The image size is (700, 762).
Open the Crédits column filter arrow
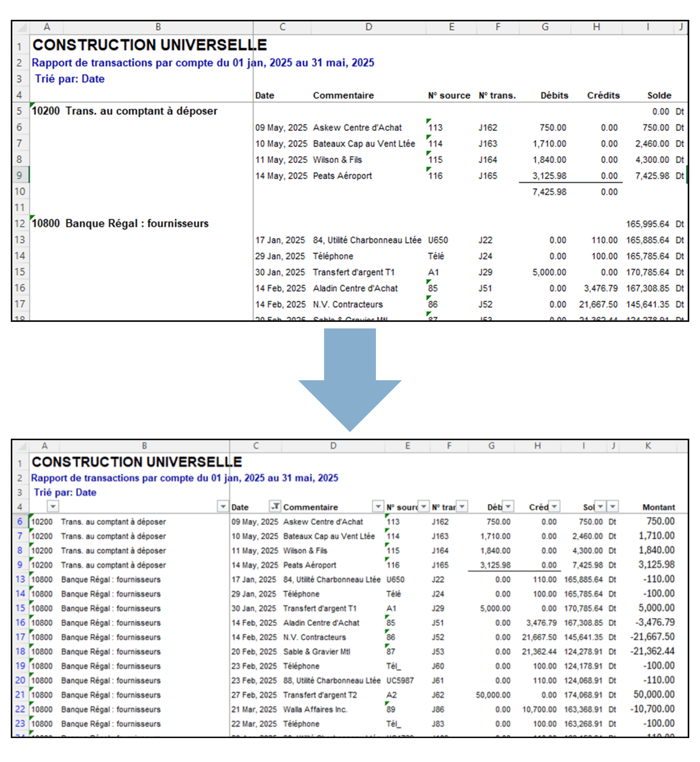pyautogui.click(x=554, y=506)
